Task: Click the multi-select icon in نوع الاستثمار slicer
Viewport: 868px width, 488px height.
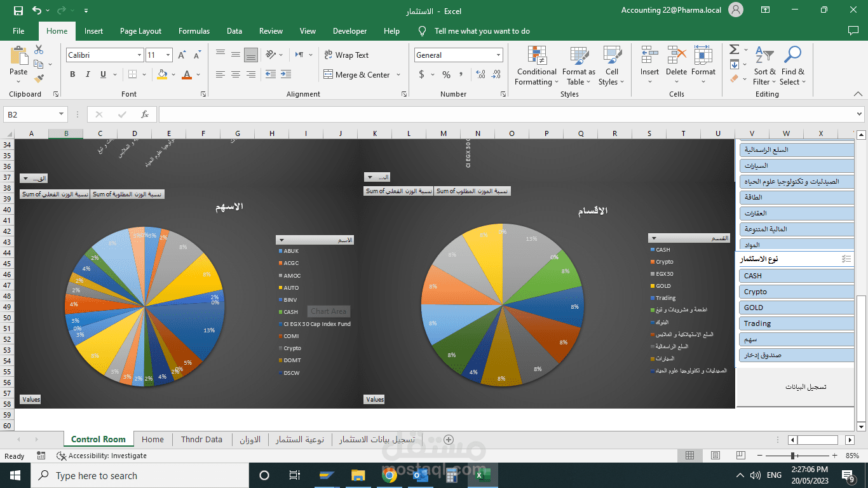Action: 846,259
